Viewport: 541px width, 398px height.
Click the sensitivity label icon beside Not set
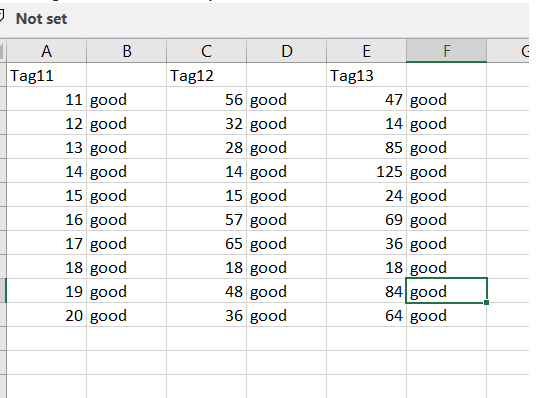[x=2, y=17]
